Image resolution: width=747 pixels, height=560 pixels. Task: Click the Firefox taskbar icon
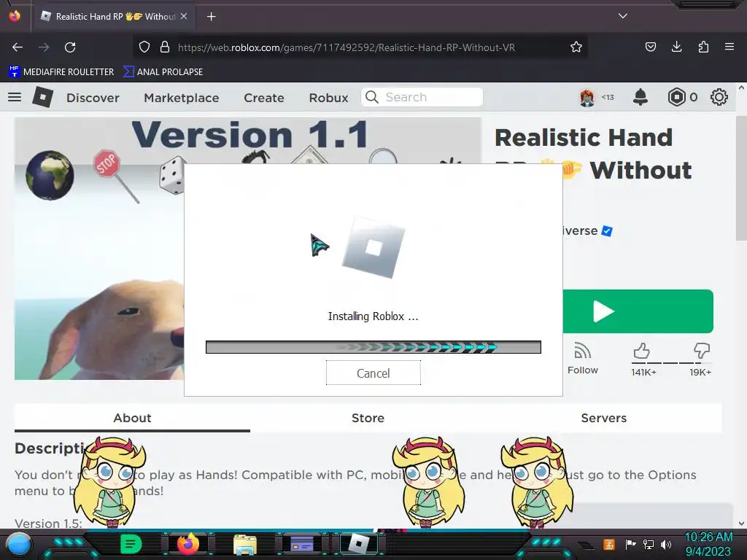tap(187, 543)
